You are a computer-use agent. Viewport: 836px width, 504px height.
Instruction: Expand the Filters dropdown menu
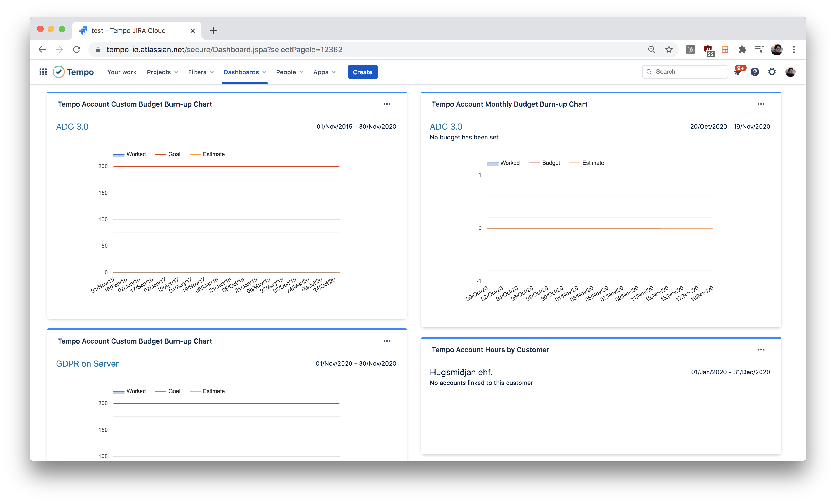click(x=201, y=72)
